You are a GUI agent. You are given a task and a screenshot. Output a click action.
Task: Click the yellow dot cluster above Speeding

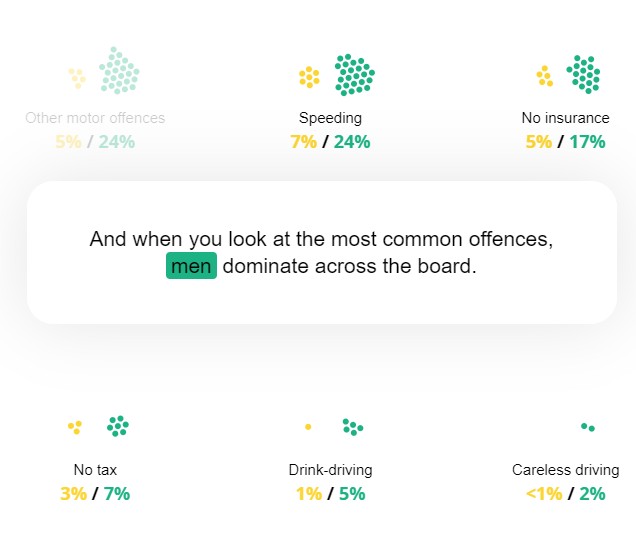[309, 77]
